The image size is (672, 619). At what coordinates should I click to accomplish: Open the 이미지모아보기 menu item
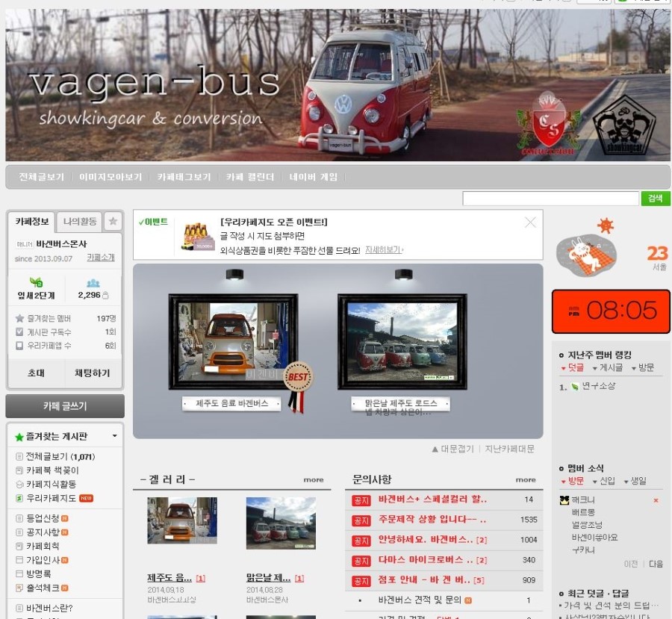[x=111, y=177]
